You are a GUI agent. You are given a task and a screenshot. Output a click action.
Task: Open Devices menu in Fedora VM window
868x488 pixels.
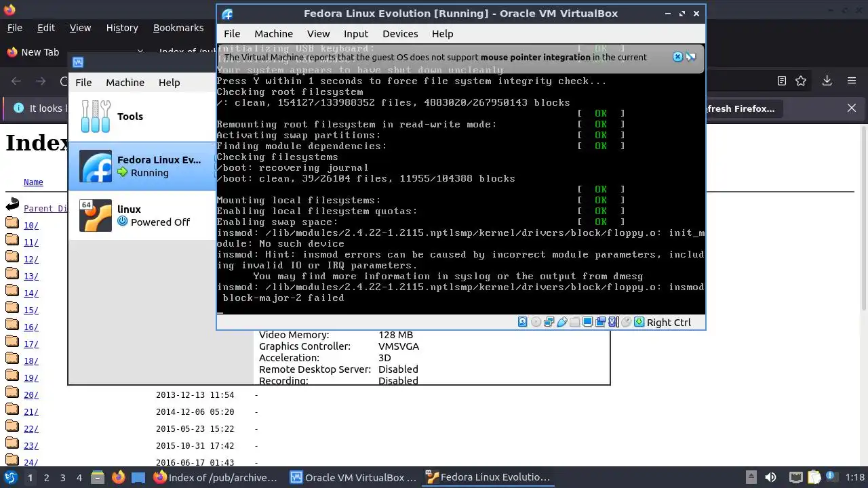tap(400, 33)
